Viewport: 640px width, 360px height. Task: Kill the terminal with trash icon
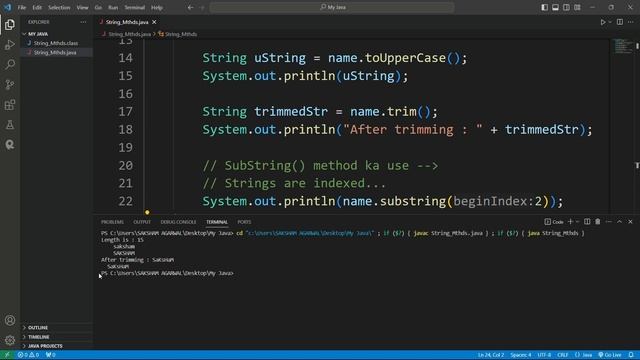coord(598,222)
